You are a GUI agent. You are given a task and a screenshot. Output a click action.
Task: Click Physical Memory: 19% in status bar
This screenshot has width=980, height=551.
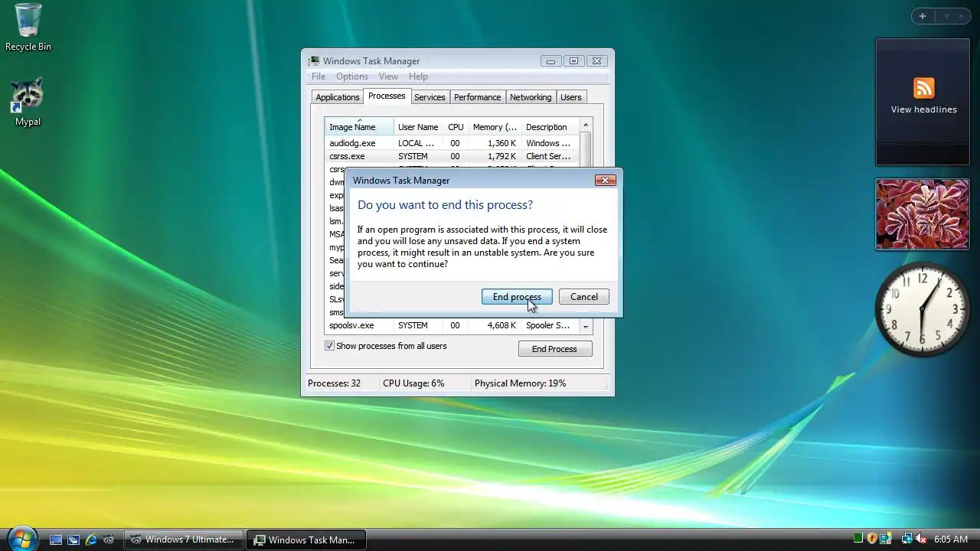coord(520,383)
